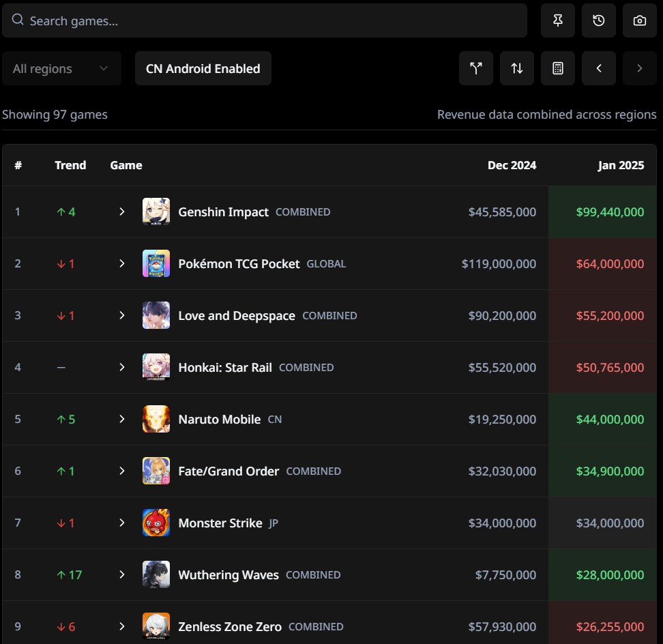This screenshot has width=663, height=644.
Task: Click the $64,000,000 January revenue cell
Action: point(602,263)
